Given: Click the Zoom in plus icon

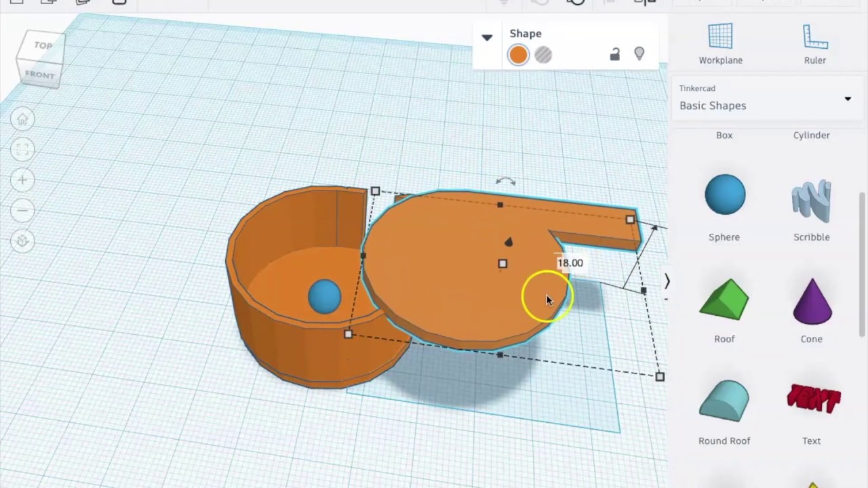Looking at the screenshot, I should pos(22,180).
